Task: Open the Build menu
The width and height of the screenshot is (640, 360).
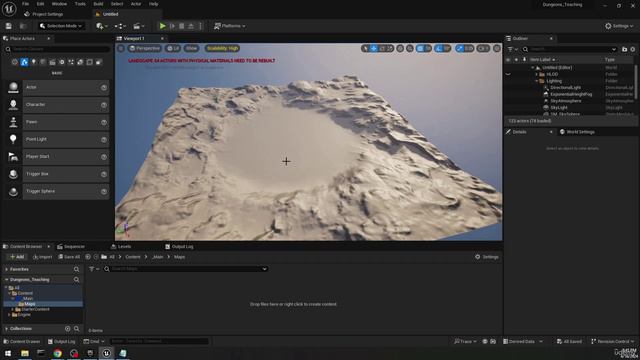Action: point(98,4)
